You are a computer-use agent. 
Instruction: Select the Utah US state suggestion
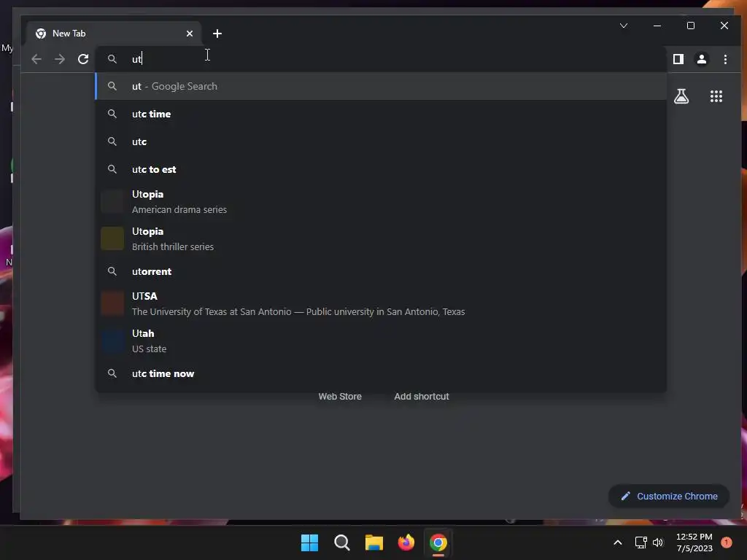click(x=381, y=341)
